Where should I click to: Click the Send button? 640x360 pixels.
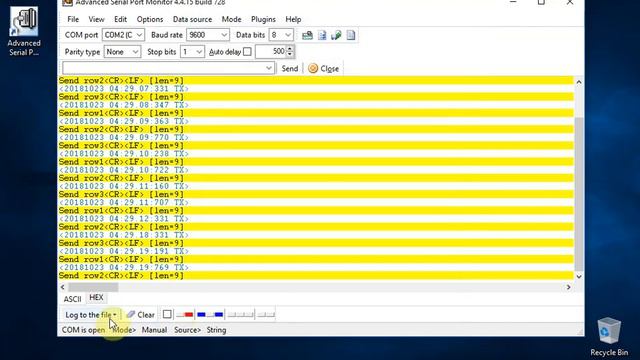pyautogui.click(x=290, y=69)
